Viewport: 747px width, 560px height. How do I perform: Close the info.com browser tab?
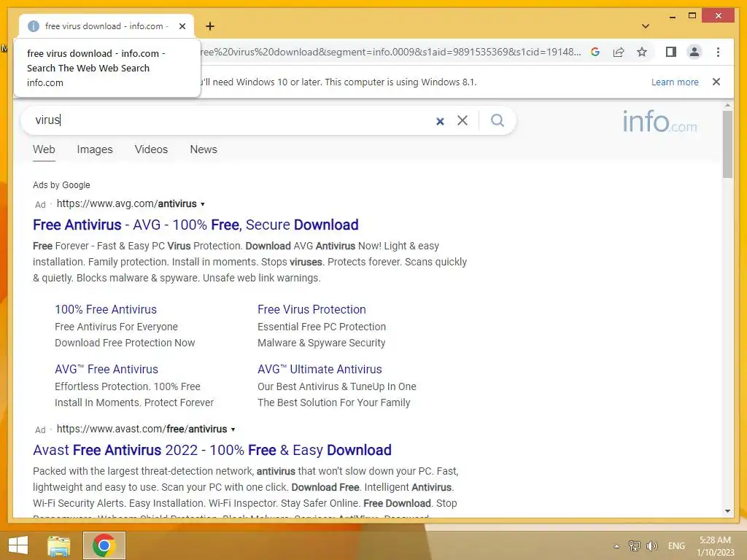[x=182, y=26]
